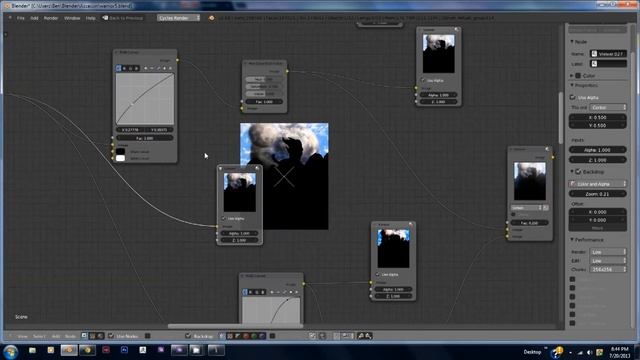This screenshot has height=360, width=640.
Task: Click the Blender logo icon in info header
Action: 211,18
